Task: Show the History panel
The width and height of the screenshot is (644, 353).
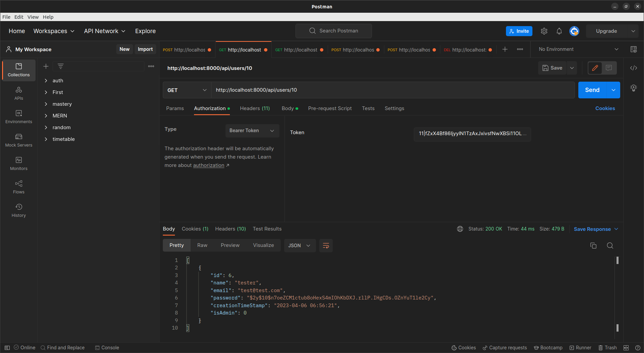Action: (18, 210)
